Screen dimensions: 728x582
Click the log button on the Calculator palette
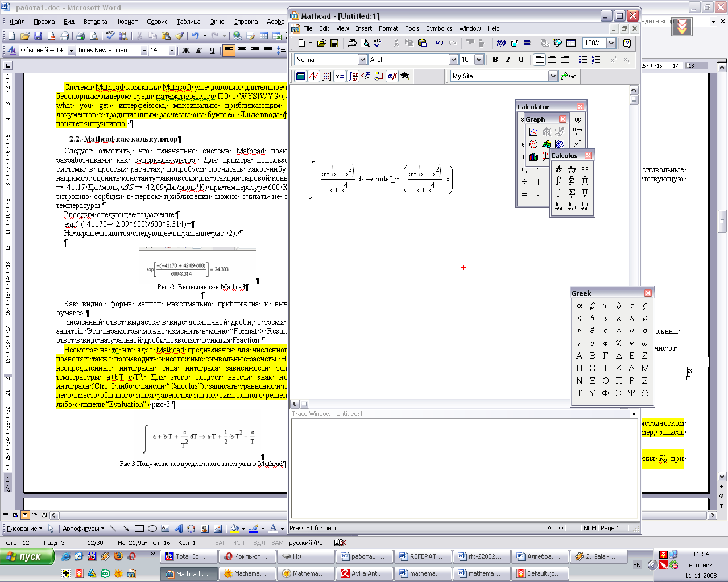coord(577,119)
